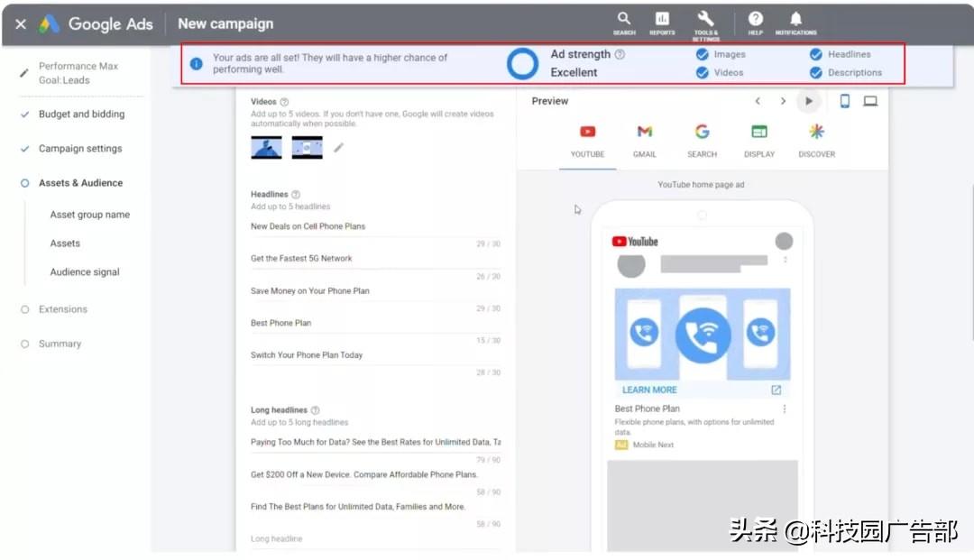Edit long headline Get $200 Off a New Device
The height and width of the screenshot is (560, 974).
pyautogui.click(x=375, y=475)
